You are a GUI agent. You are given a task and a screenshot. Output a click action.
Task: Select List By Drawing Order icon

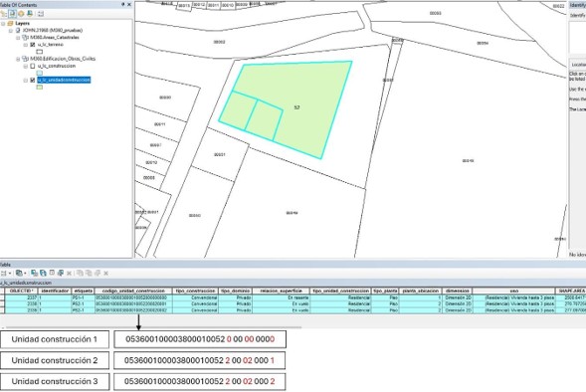[x=4, y=14]
